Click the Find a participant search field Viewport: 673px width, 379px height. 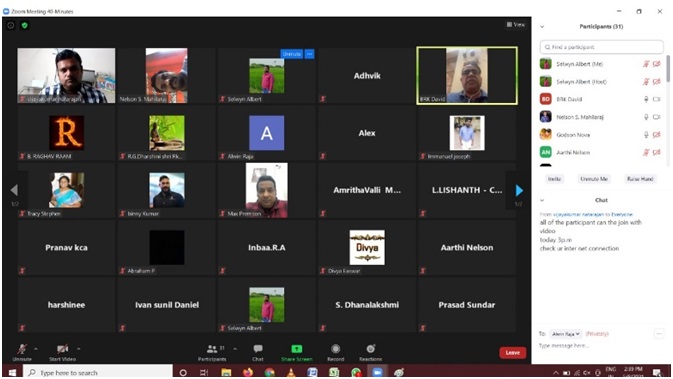point(601,47)
